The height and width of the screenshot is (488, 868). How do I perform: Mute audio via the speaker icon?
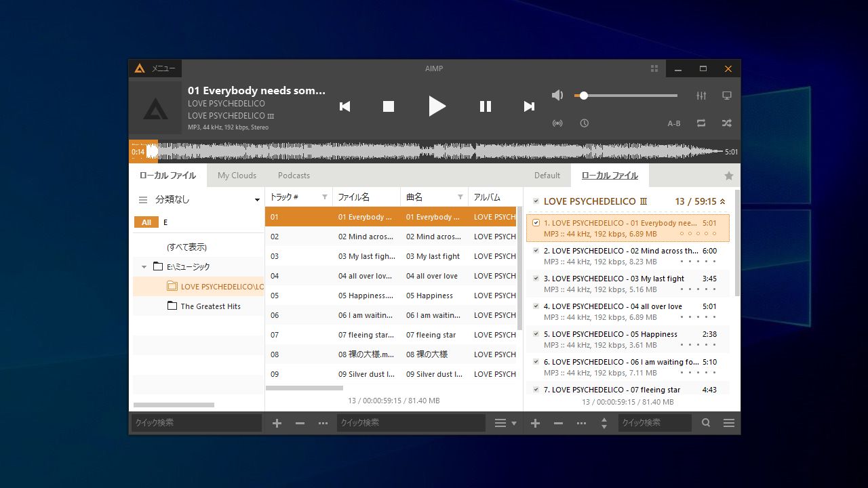pyautogui.click(x=557, y=96)
